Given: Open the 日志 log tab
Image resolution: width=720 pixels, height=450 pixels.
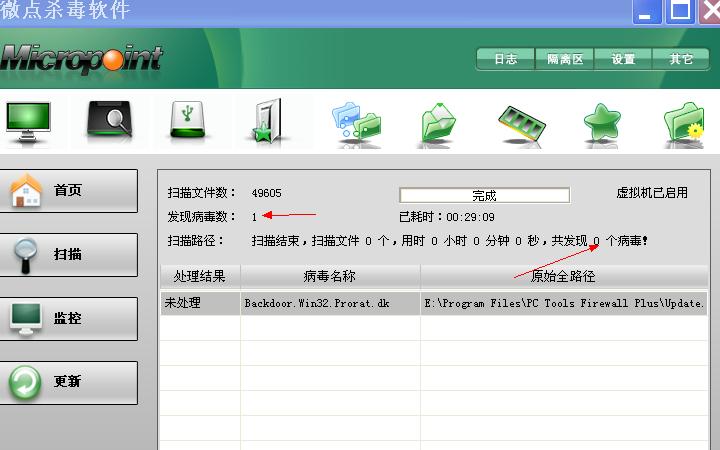Looking at the screenshot, I should (x=505, y=59).
